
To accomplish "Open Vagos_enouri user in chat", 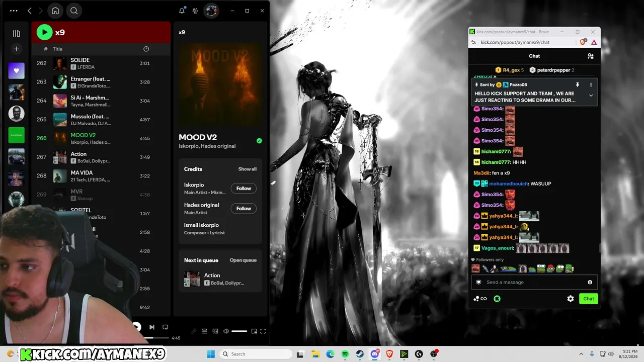I will click(x=497, y=248).
